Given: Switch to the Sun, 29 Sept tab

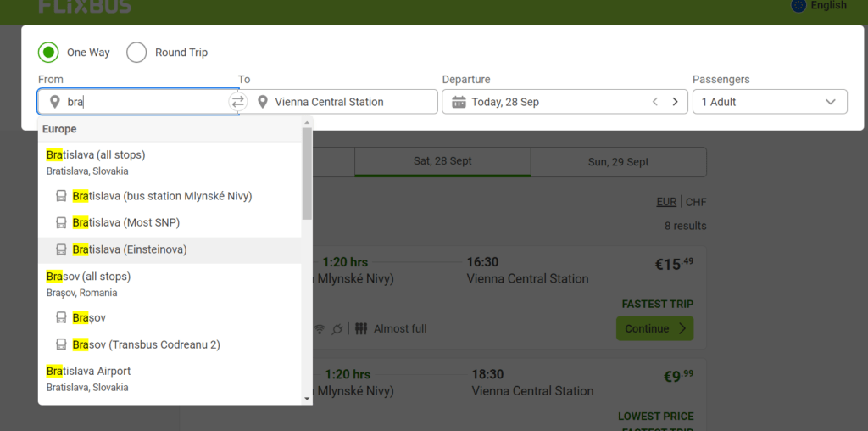Looking at the screenshot, I should [618, 162].
